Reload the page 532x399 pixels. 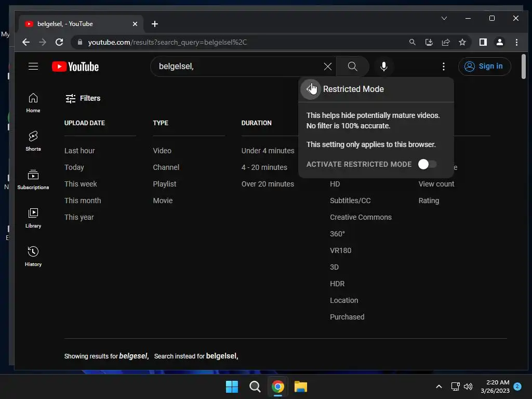pos(59,42)
